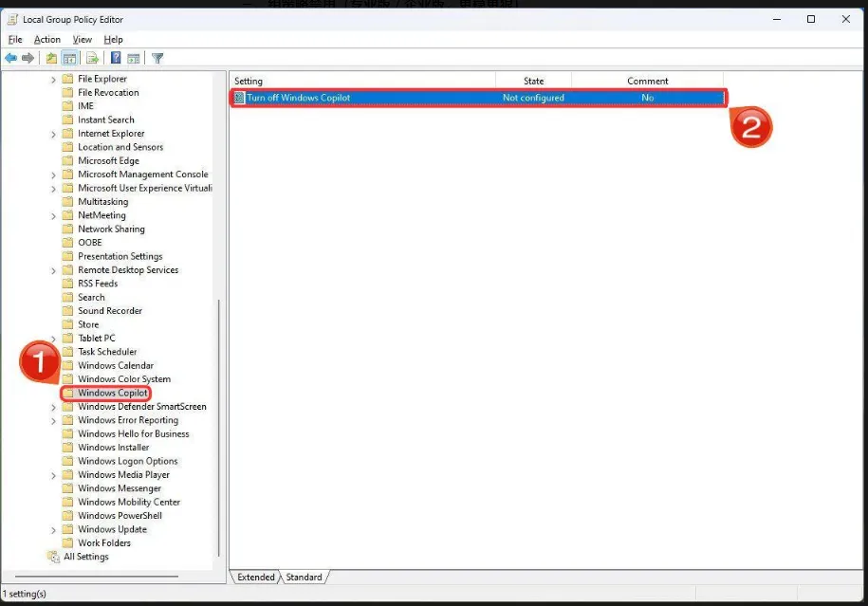
Task: Click the Export List toolbar icon
Action: click(92, 58)
